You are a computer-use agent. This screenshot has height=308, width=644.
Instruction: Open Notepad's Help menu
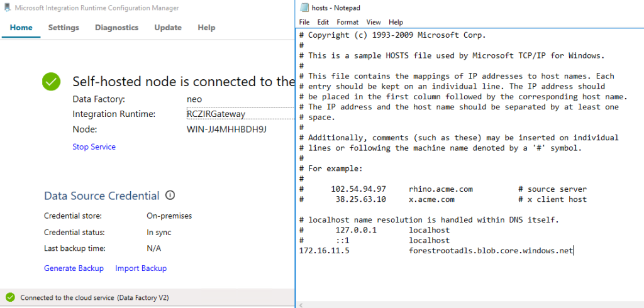pyautogui.click(x=396, y=22)
